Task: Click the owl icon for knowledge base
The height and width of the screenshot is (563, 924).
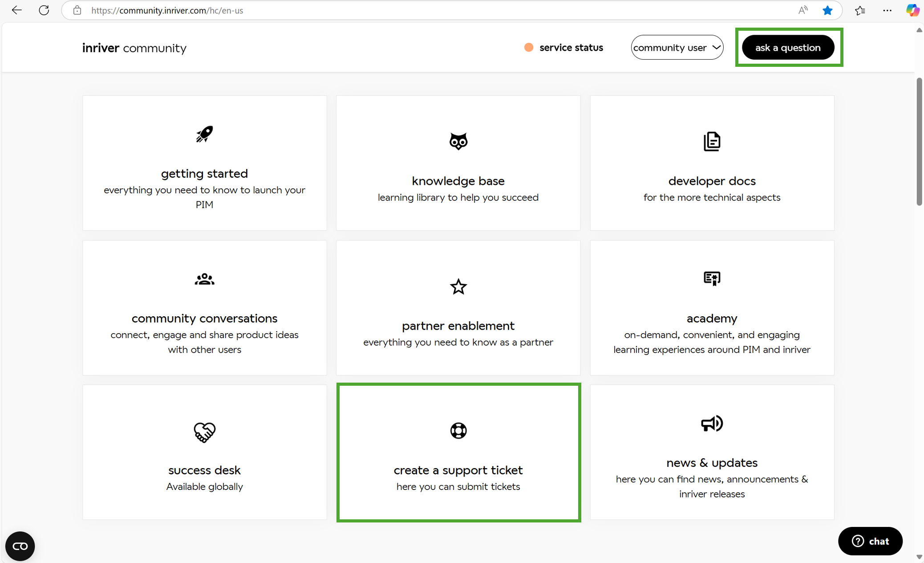Action: pyautogui.click(x=458, y=141)
